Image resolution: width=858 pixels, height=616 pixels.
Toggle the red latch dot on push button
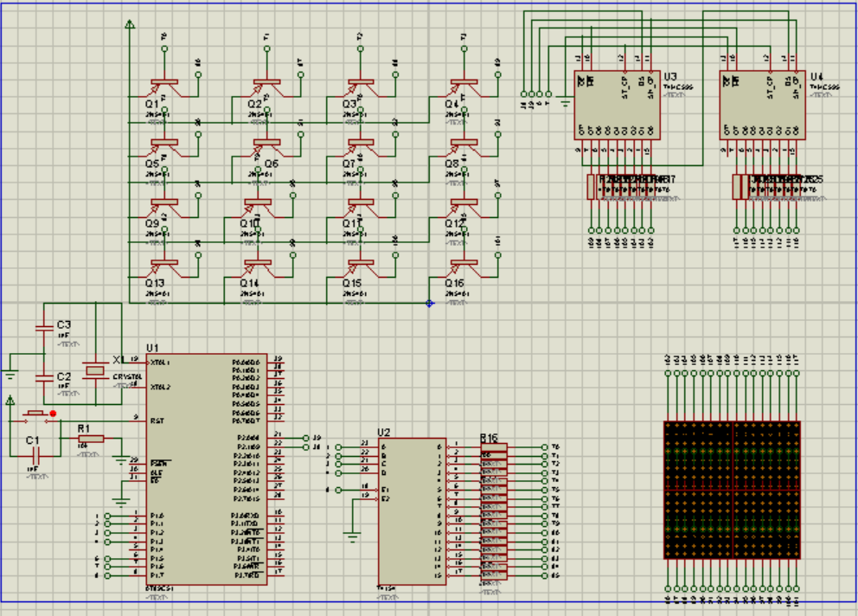coord(53,414)
